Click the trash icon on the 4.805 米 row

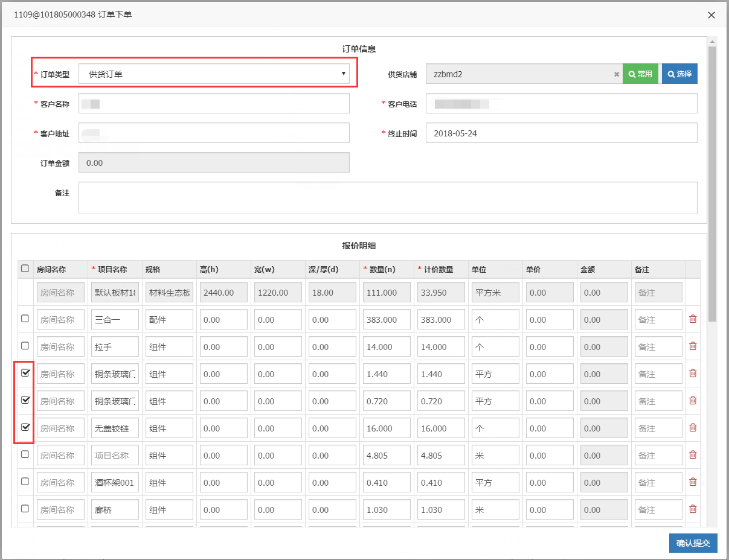click(693, 454)
